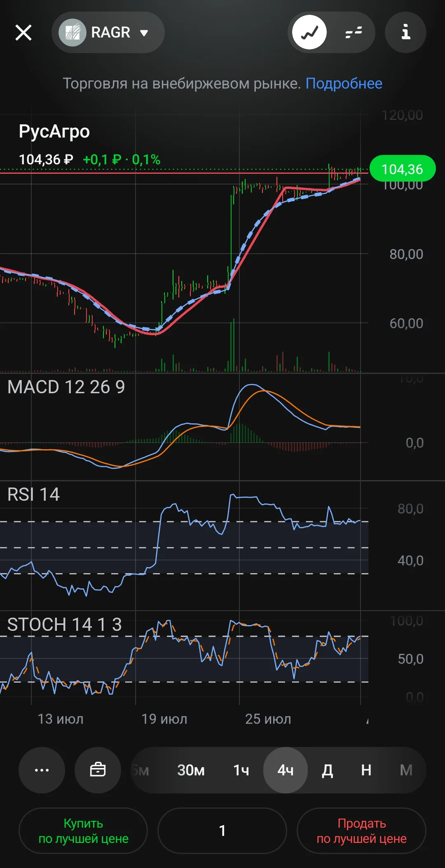Select the 4ч timeframe
The height and width of the screenshot is (868, 445).
[286, 770]
